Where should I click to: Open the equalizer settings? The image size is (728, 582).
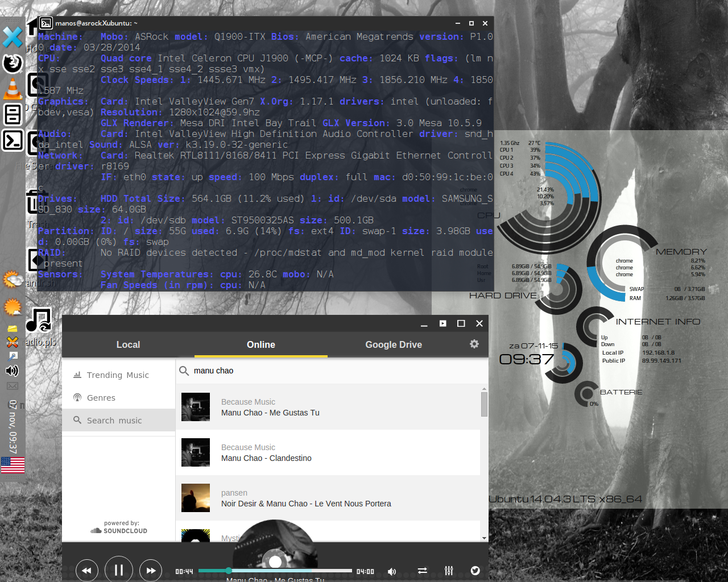[449, 571]
